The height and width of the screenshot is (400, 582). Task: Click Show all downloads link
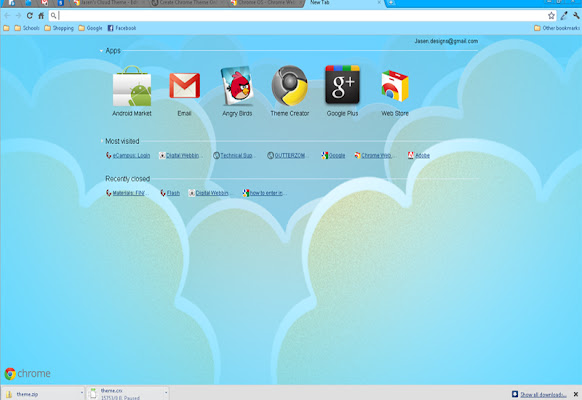543,394
